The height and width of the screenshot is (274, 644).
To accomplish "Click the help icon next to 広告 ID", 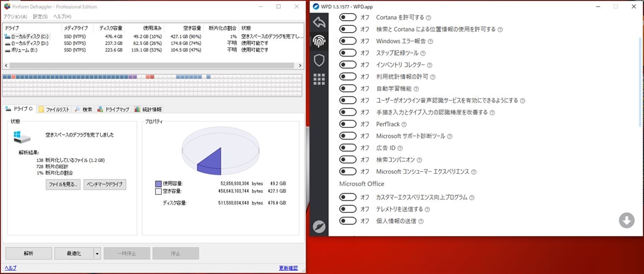I will click(x=399, y=148).
